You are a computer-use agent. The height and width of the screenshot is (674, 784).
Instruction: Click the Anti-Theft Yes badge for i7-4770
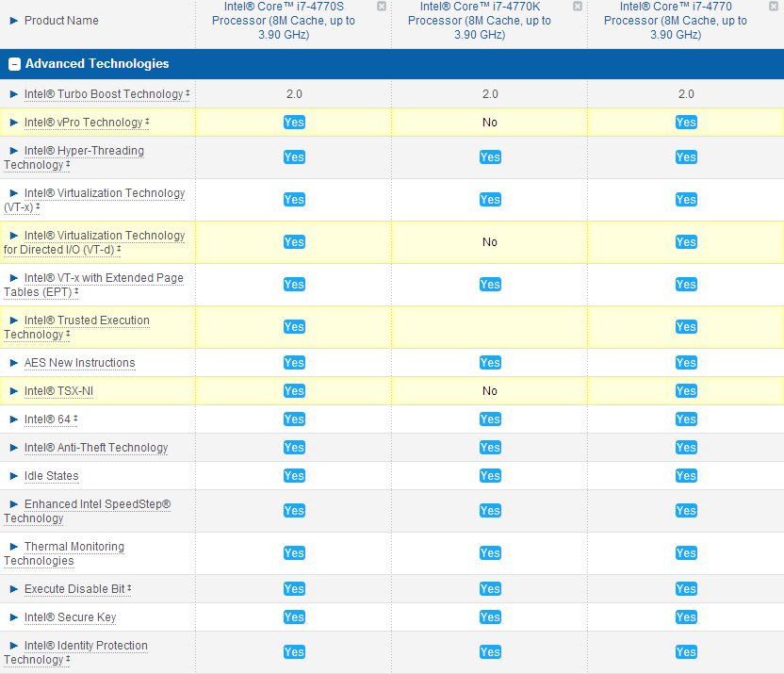click(686, 448)
